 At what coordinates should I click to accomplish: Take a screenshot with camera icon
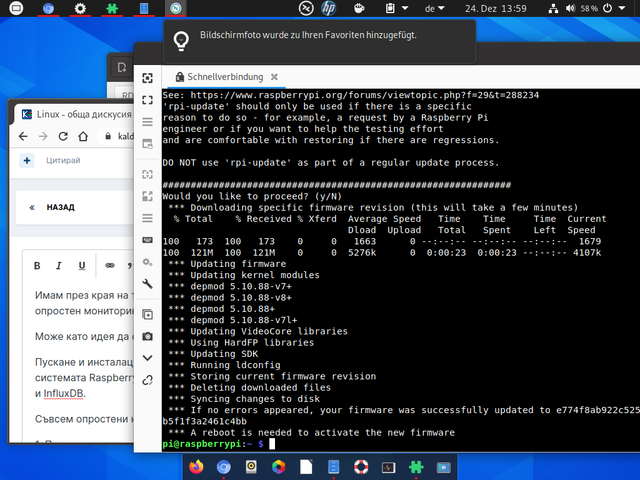(x=147, y=336)
